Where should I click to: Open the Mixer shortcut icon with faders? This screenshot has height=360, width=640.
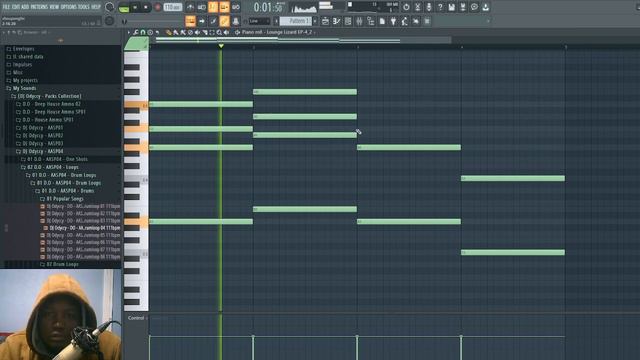359,21
